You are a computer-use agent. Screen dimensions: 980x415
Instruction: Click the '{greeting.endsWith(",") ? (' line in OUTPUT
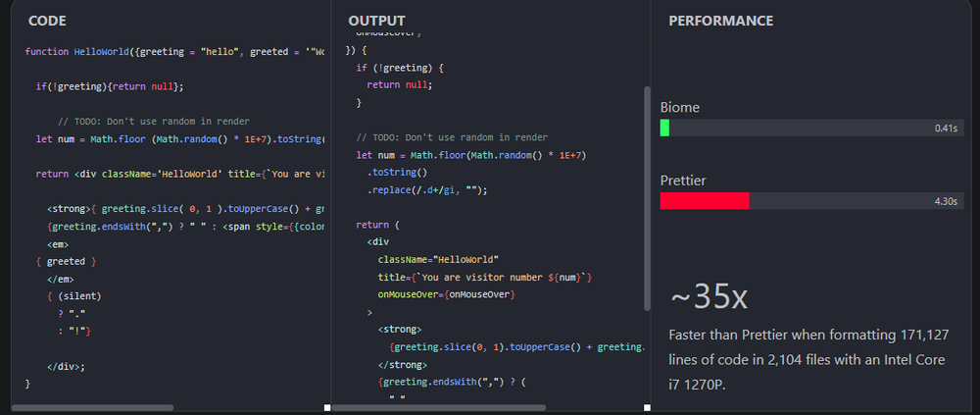click(451, 382)
